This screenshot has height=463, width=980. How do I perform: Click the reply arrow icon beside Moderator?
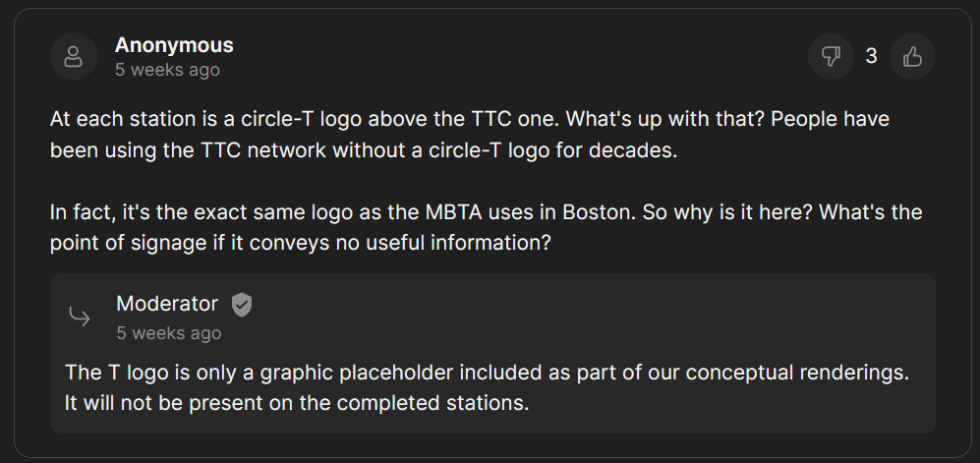80,317
